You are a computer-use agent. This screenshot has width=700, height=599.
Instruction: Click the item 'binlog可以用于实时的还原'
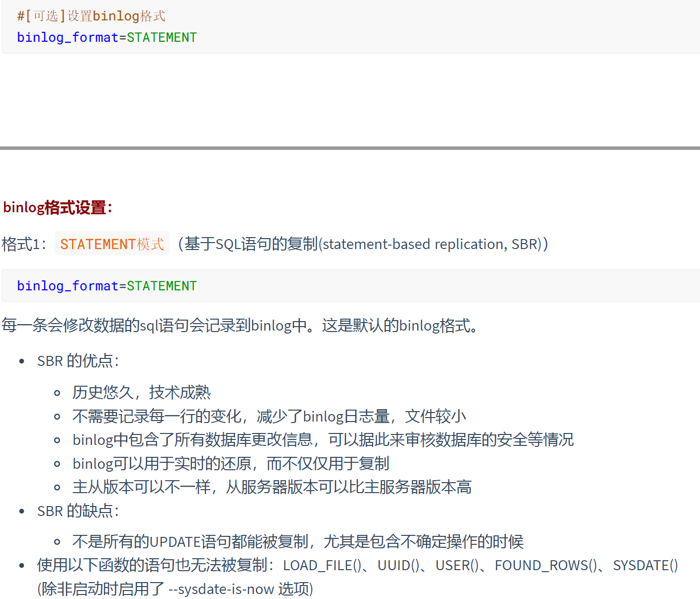click(x=162, y=463)
